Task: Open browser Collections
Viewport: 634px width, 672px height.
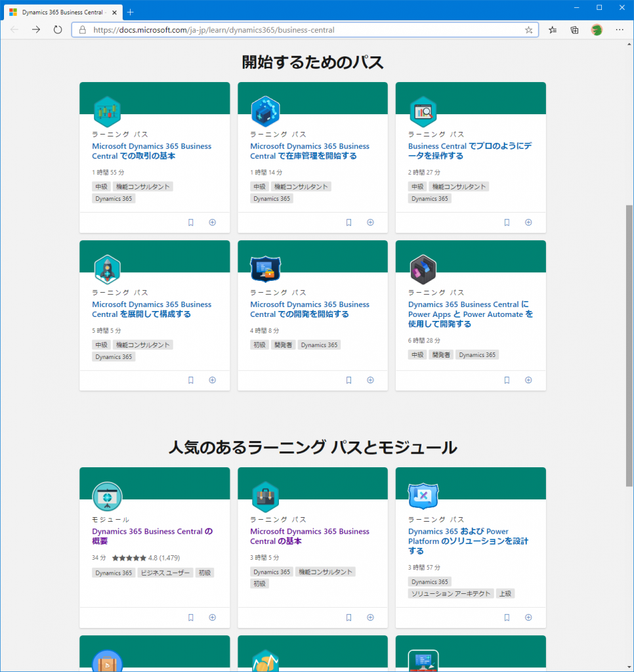Action: 574,30
